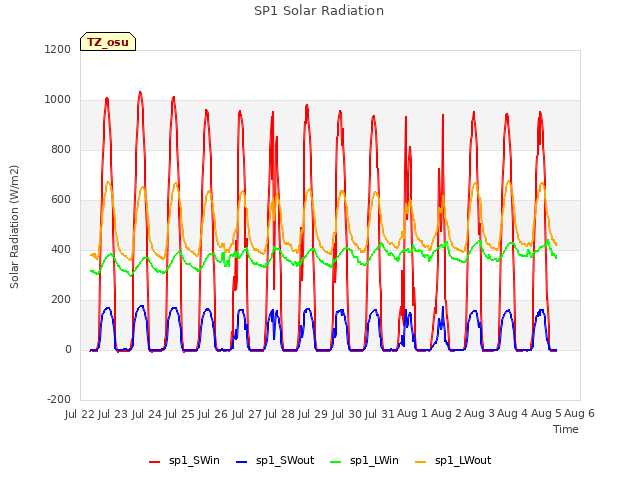Click the 400 y-axis tick label
The width and height of the screenshot is (640, 480).
61,249
